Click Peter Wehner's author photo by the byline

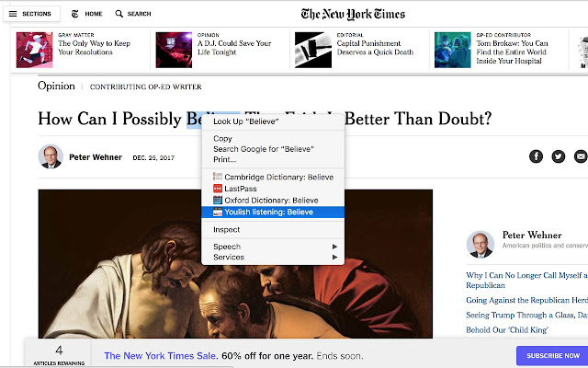tap(51, 156)
